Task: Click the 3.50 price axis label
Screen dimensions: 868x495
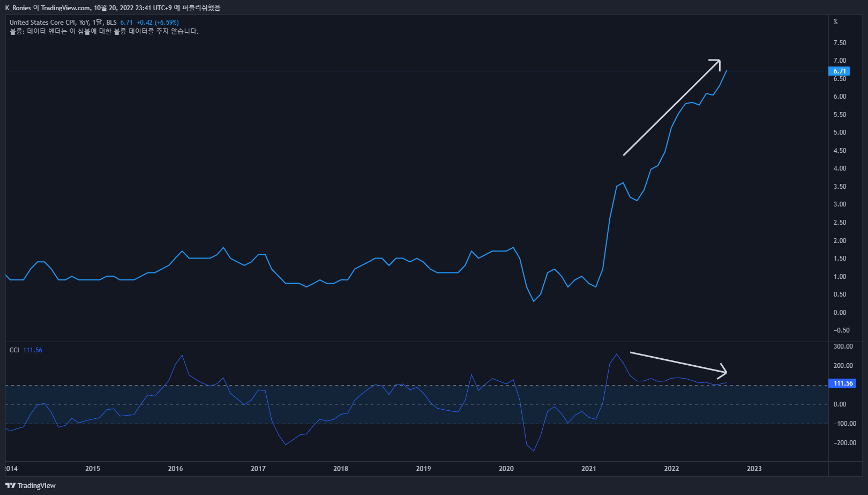Action: click(x=840, y=187)
